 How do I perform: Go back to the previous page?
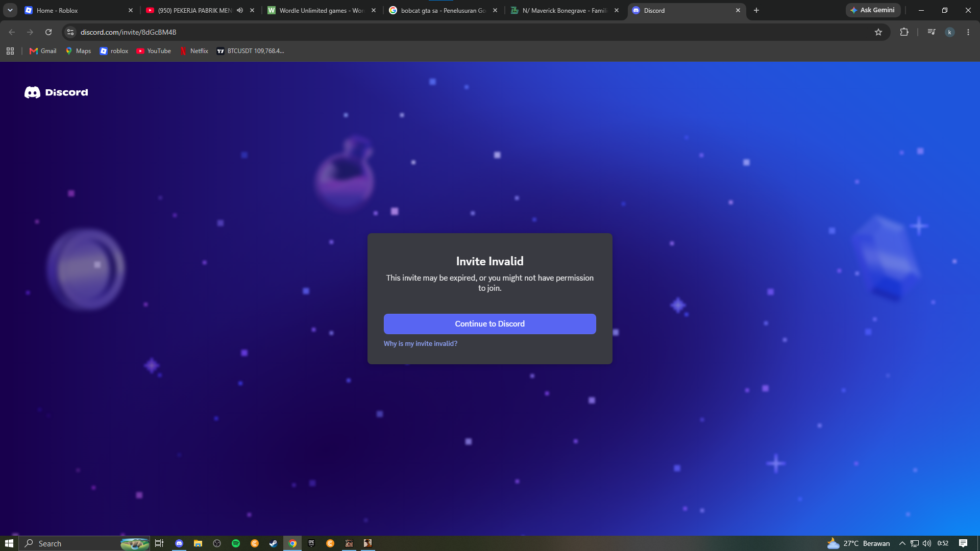pyautogui.click(x=12, y=32)
